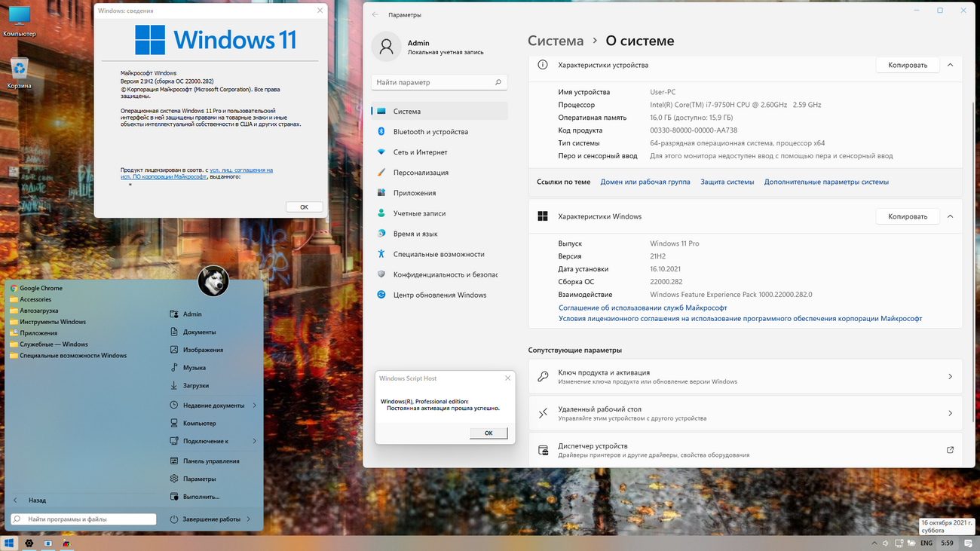Click Найти программы и файлы search box
Image resolution: width=980 pixels, height=551 pixels.
point(83,519)
